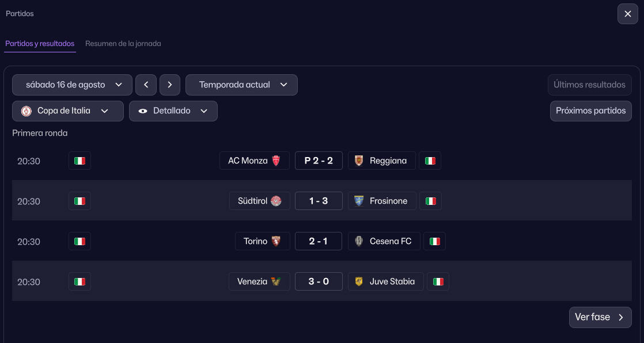The height and width of the screenshot is (343, 644).
Task: Open the Torino 2 - 1 score box
Action: pyautogui.click(x=319, y=241)
